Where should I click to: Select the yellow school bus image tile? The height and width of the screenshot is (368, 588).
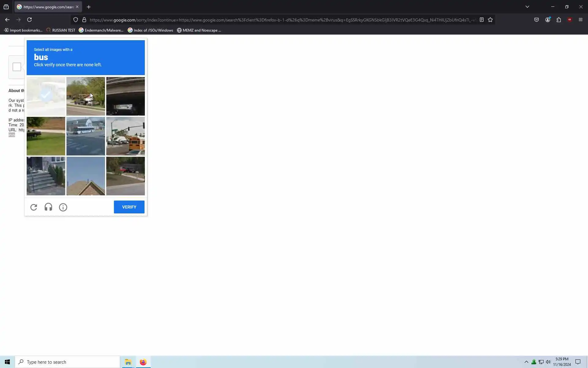point(126,136)
